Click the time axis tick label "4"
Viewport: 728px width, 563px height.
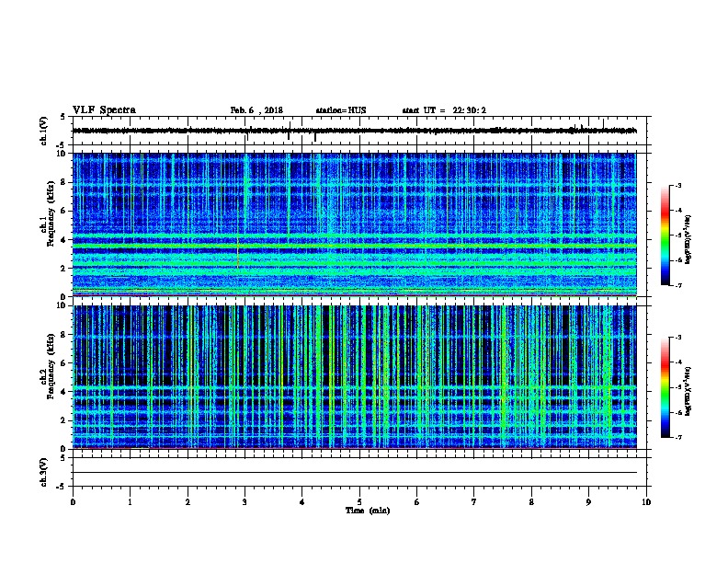coord(302,502)
